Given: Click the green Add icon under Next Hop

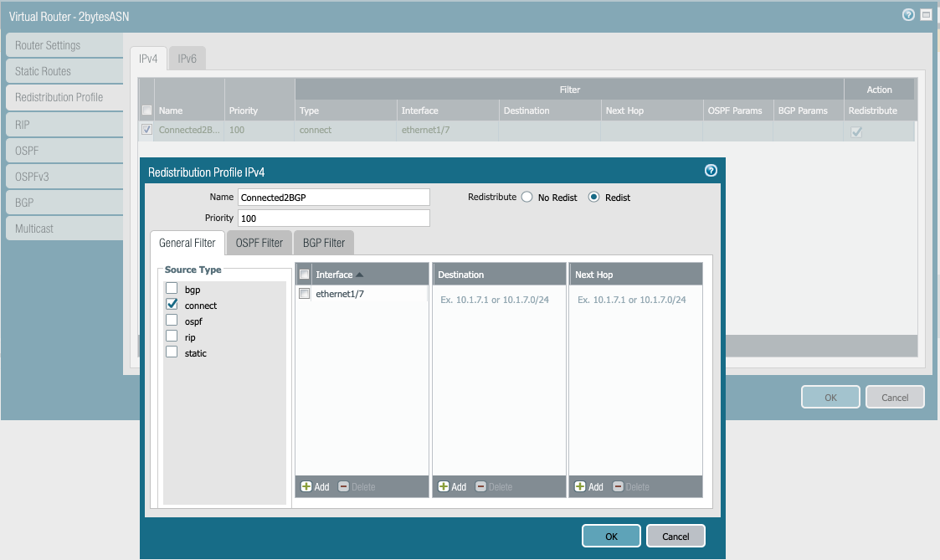Looking at the screenshot, I should coord(580,486).
